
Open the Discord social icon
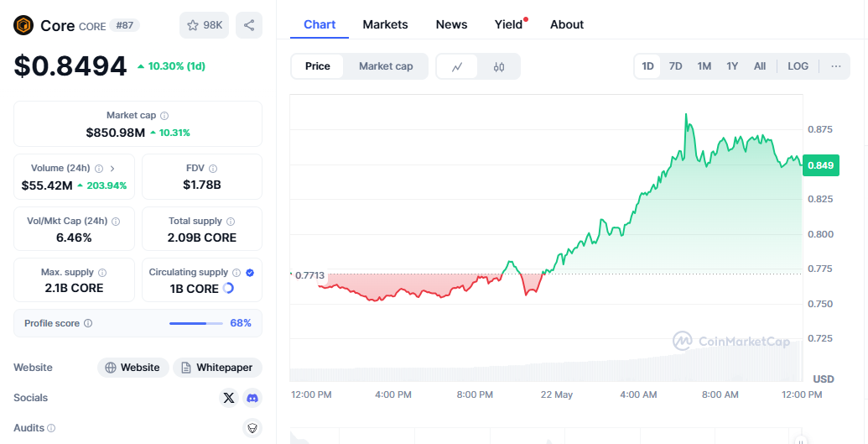tap(252, 398)
